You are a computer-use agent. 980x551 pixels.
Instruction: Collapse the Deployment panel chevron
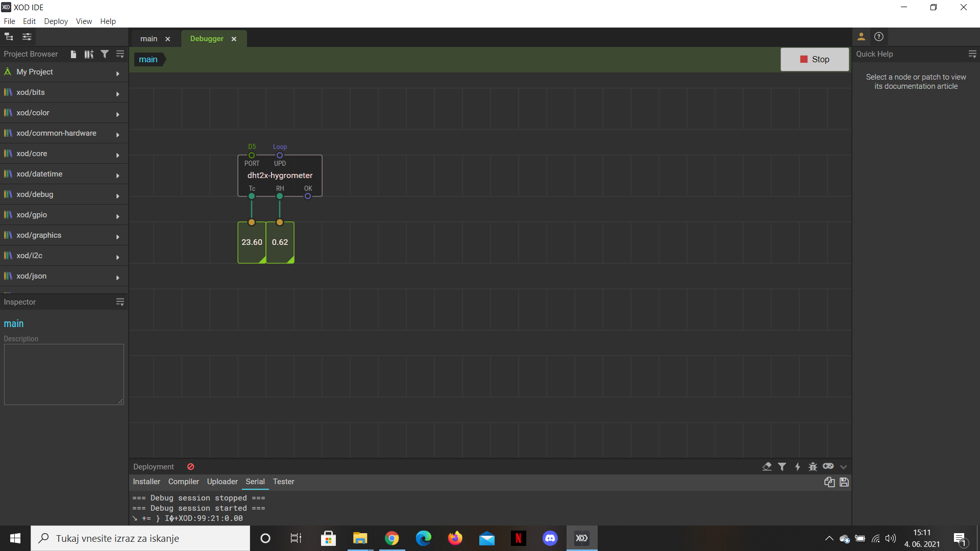pyautogui.click(x=843, y=467)
